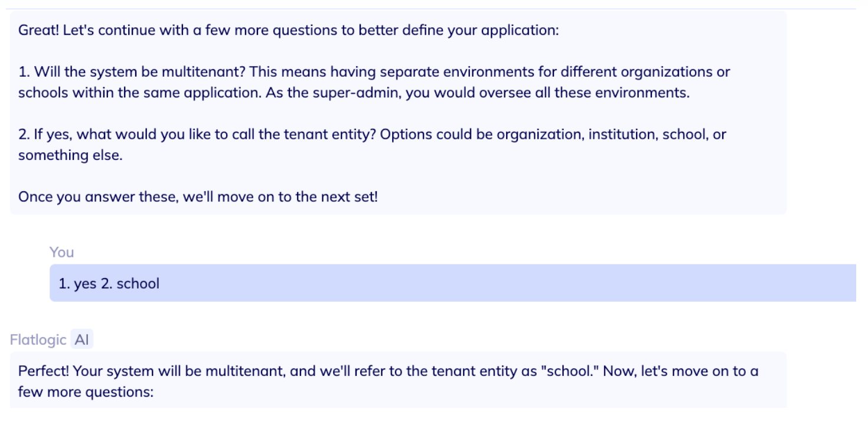This screenshot has width=868, height=425.
Task: Click the "Once you answer these" line
Action: click(198, 197)
